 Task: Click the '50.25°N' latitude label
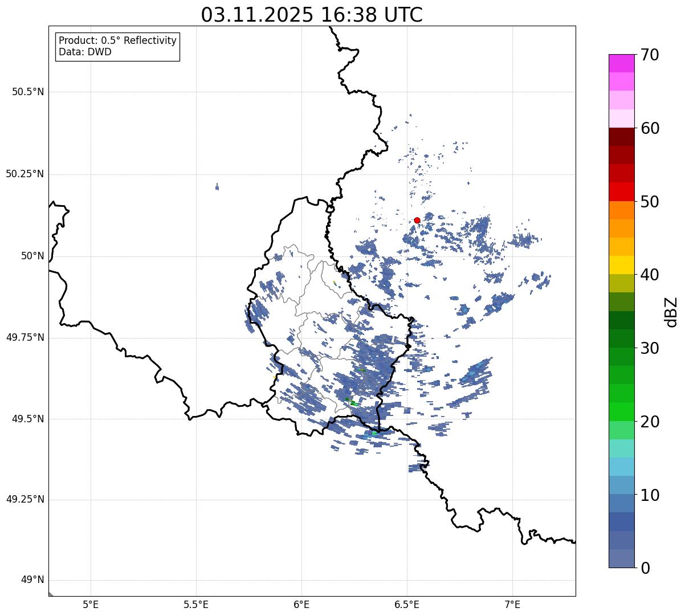pos(25,174)
